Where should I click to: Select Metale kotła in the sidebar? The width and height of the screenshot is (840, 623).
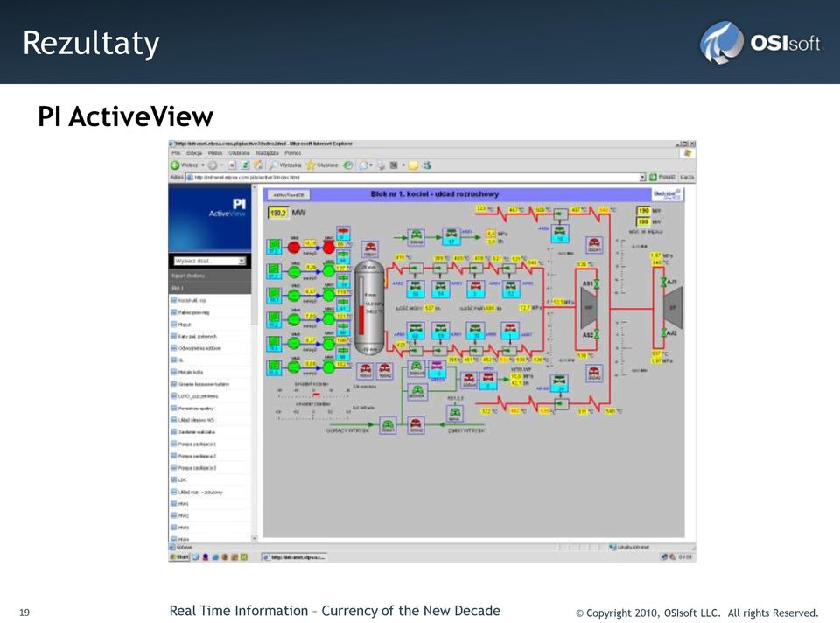190,372
